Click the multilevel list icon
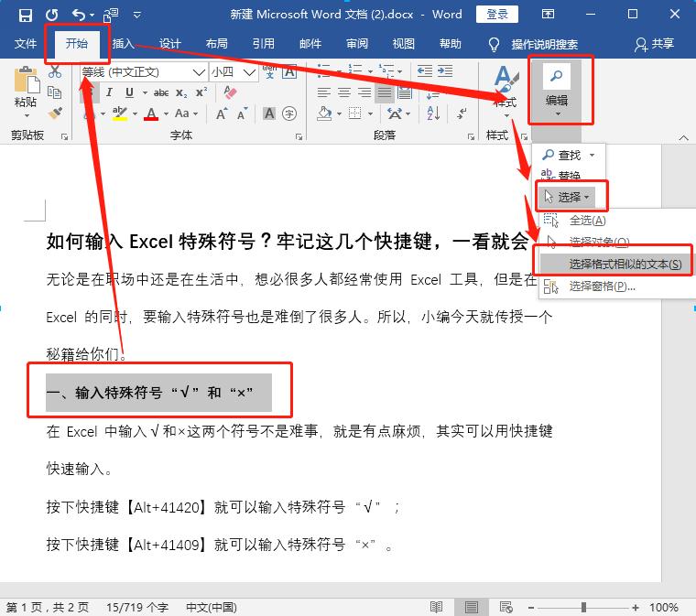 386,70
